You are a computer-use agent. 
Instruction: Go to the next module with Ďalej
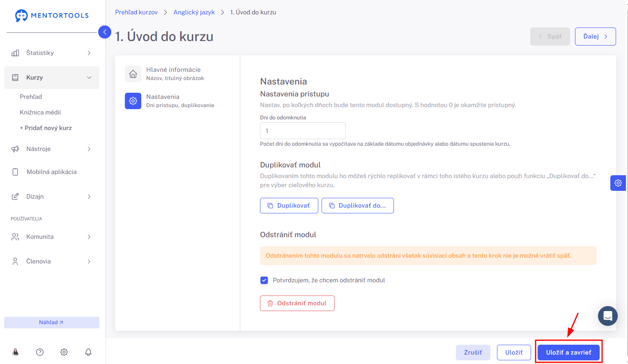tap(595, 37)
